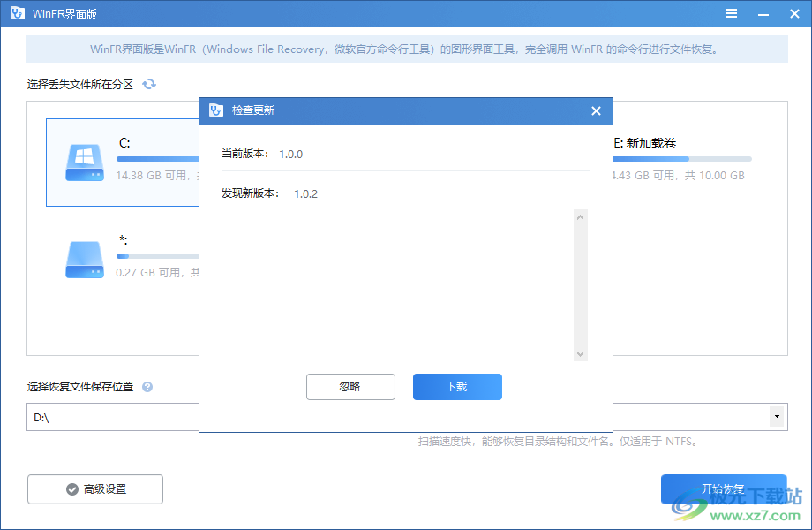Expand the save location dropdown

click(x=777, y=417)
